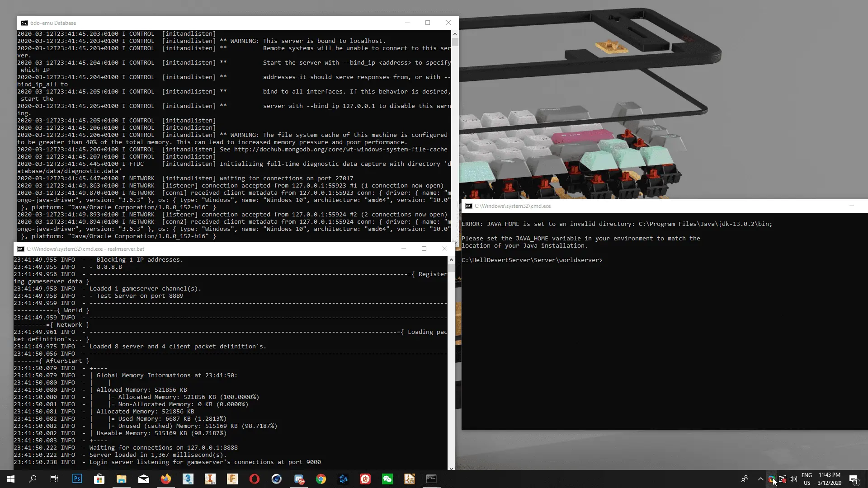Open network status tray icon with alert
Image resolution: width=868 pixels, height=488 pixels.
point(783,479)
